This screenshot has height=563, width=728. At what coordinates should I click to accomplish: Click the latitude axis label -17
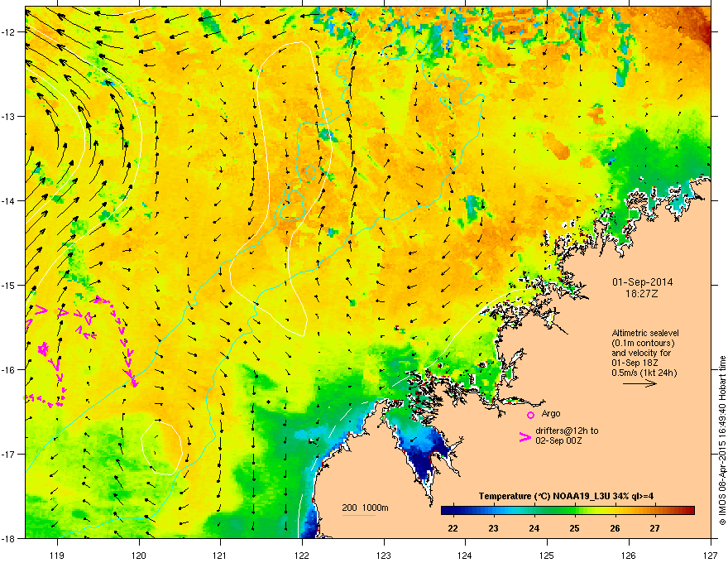pyautogui.click(x=9, y=454)
